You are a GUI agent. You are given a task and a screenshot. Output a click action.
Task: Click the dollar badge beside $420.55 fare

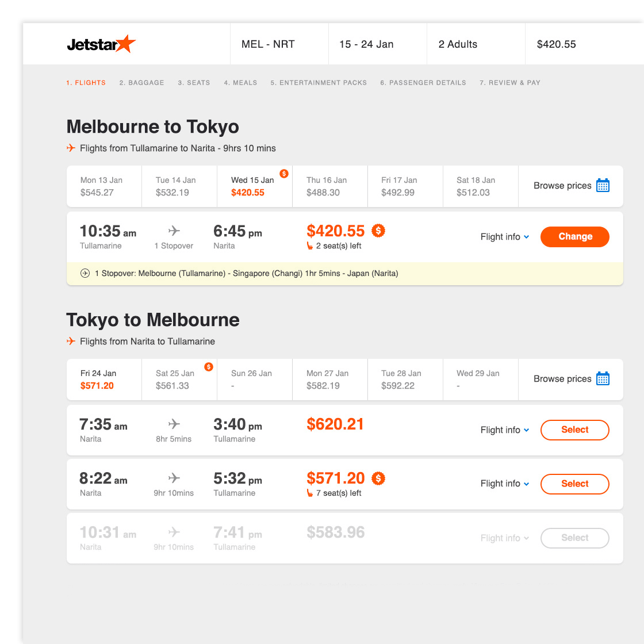(378, 231)
